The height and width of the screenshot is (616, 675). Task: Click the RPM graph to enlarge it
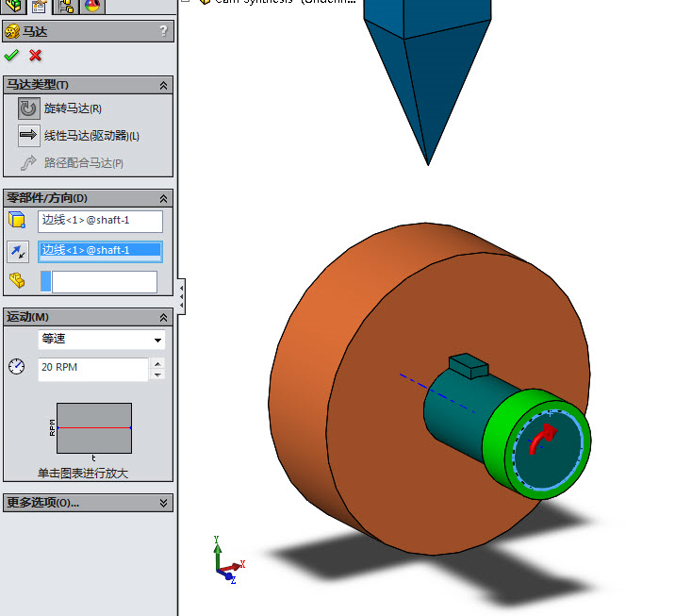93,428
